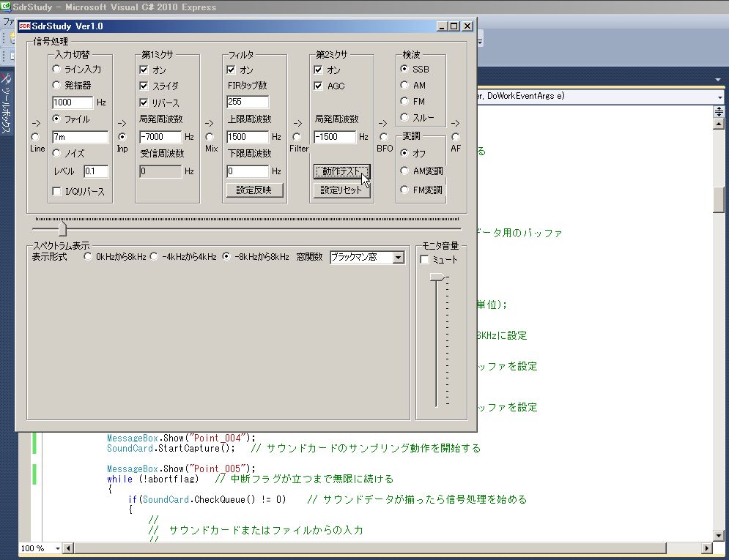Click noise level field showing 0.1
Viewport: 729px width, 560px height.
(96, 171)
